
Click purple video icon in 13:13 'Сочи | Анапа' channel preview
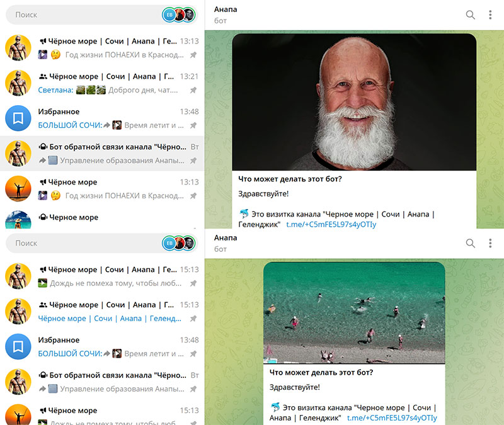pos(43,55)
